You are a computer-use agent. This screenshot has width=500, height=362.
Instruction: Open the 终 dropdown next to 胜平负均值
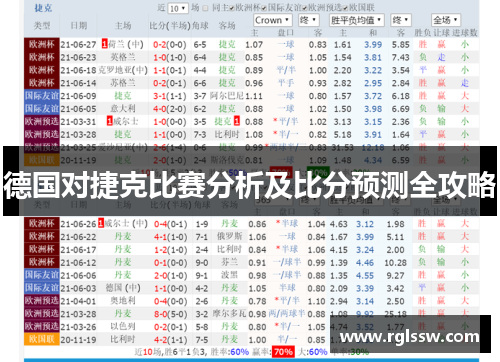401,20
